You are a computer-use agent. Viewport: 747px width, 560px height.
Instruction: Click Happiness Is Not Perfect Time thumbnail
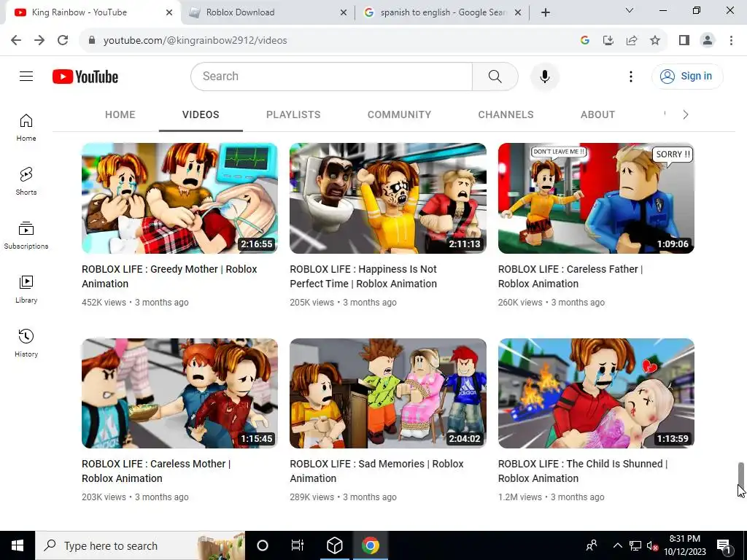tap(388, 198)
